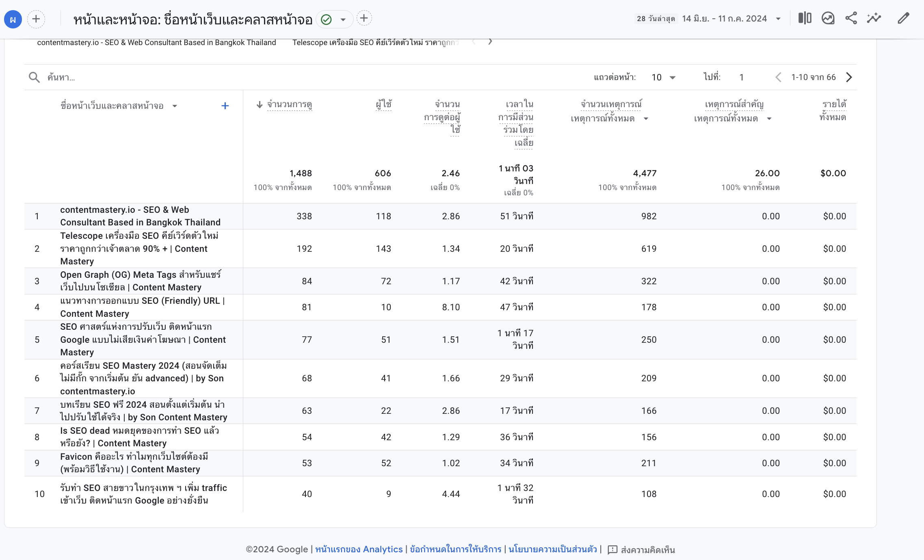Open key events เหตุการณ์ทั้งหมด dropdown
This screenshot has height=560, width=924.
[733, 119]
